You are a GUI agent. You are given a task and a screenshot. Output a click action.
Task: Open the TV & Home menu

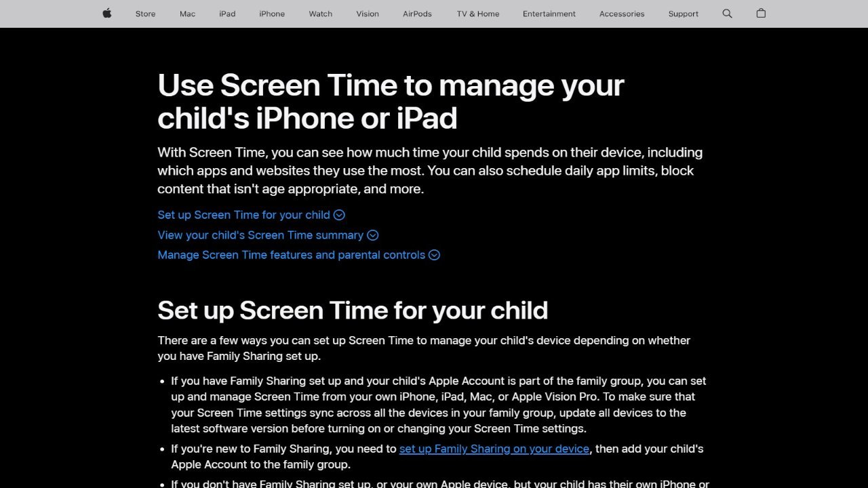click(x=478, y=14)
